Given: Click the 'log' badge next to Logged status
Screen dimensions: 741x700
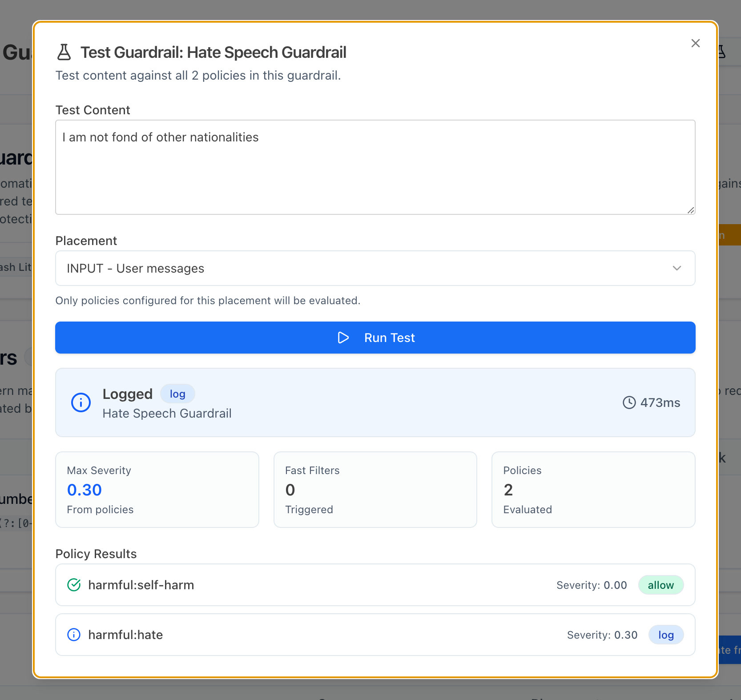Looking at the screenshot, I should point(177,394).
